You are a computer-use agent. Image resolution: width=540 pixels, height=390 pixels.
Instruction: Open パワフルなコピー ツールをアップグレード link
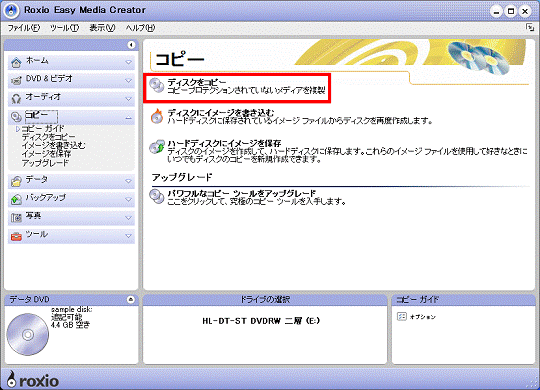(x=241, y=193)
